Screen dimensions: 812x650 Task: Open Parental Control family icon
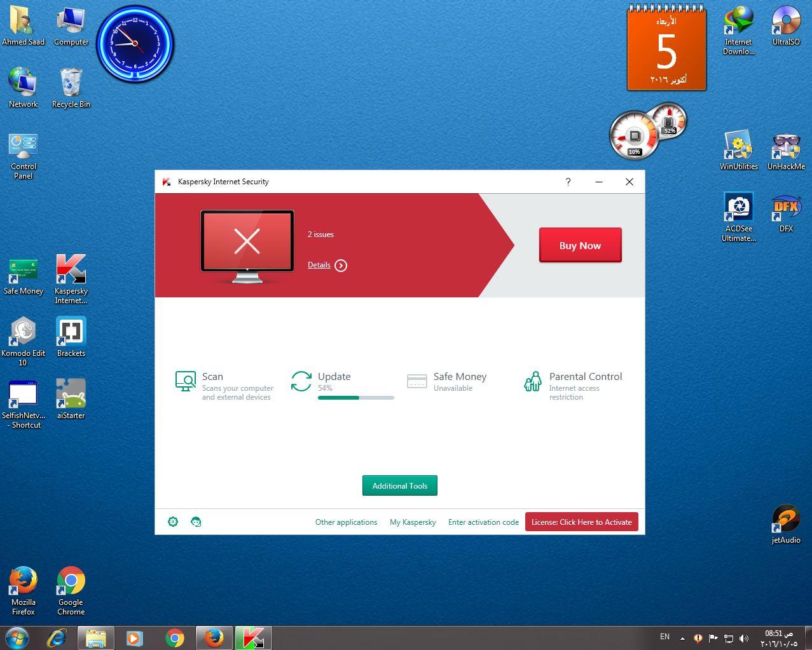[533, 381]
